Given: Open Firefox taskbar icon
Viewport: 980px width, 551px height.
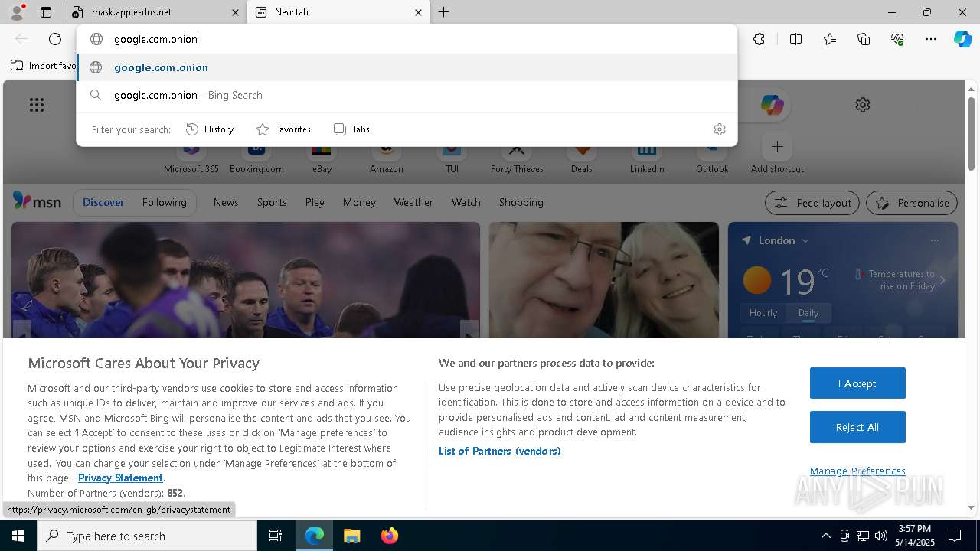Looking at the screenshot, I should (389, 536).
